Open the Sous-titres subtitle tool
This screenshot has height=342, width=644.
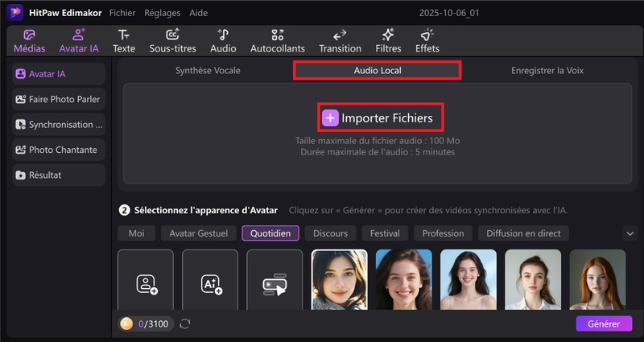point(172,41)
